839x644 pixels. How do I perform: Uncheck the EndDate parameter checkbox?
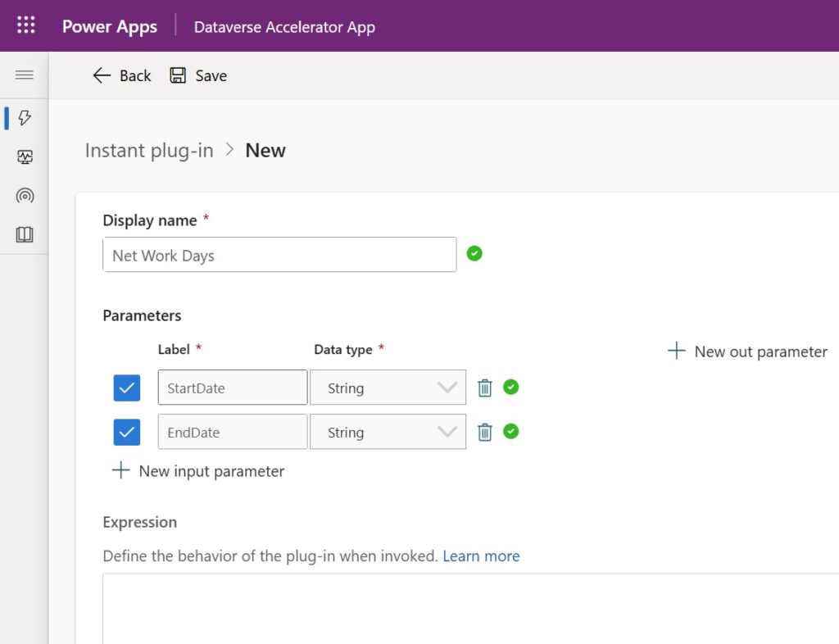tap(127, 432)
